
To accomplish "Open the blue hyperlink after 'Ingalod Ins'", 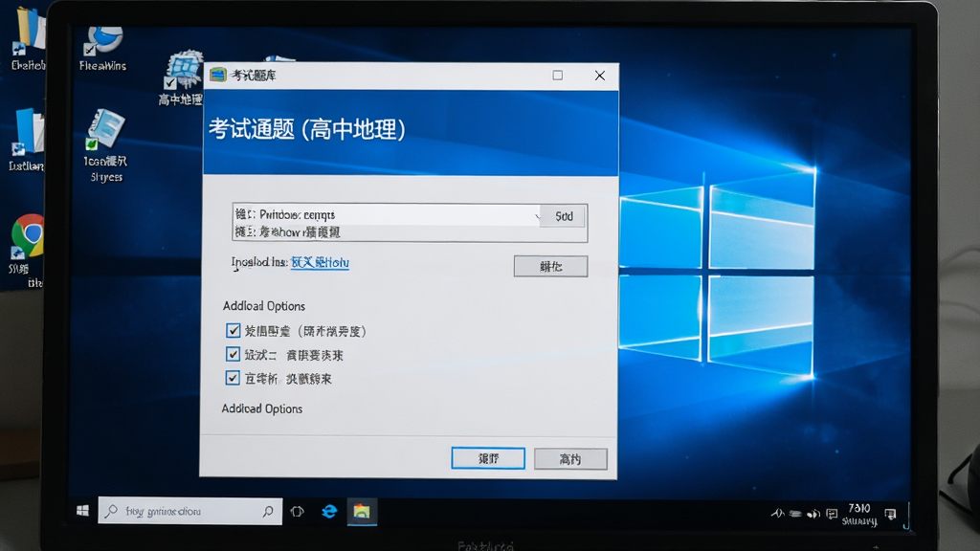I will tap(320, 262).
